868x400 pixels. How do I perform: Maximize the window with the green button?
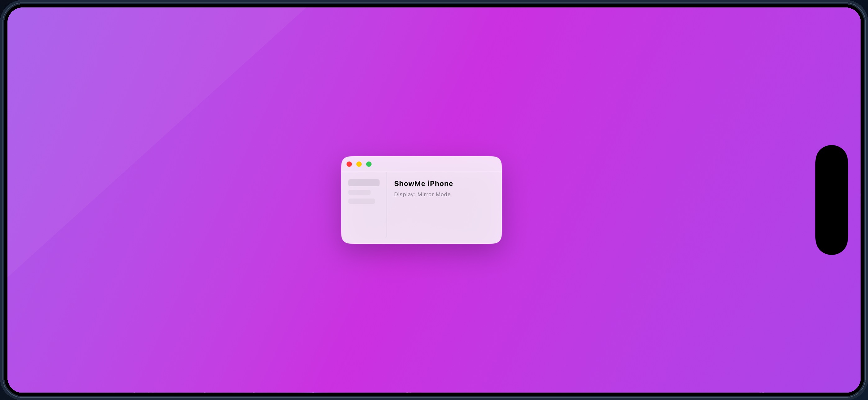click(368, 164)
